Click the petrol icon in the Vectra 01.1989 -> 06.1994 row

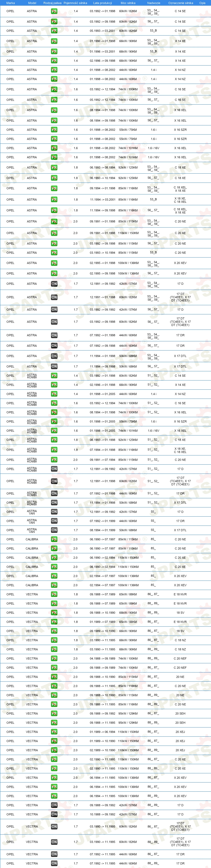pyautogui.click(x=54, y=732)
